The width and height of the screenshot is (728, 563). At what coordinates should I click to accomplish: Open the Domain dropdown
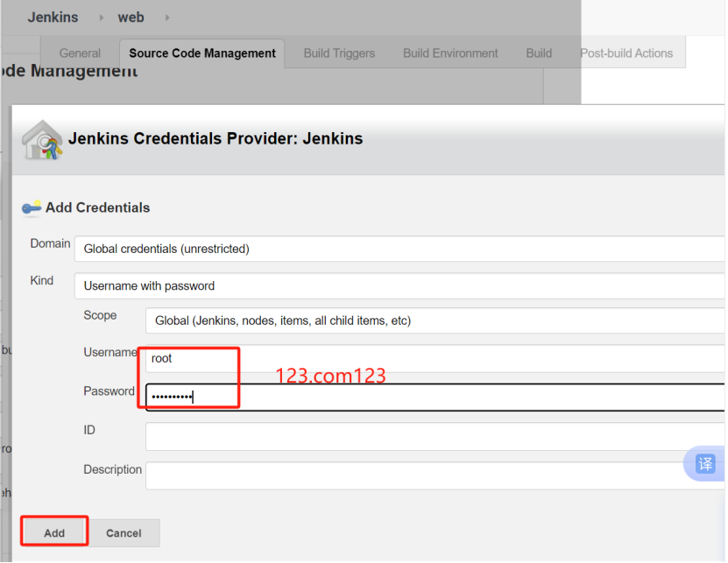[399, 249]
